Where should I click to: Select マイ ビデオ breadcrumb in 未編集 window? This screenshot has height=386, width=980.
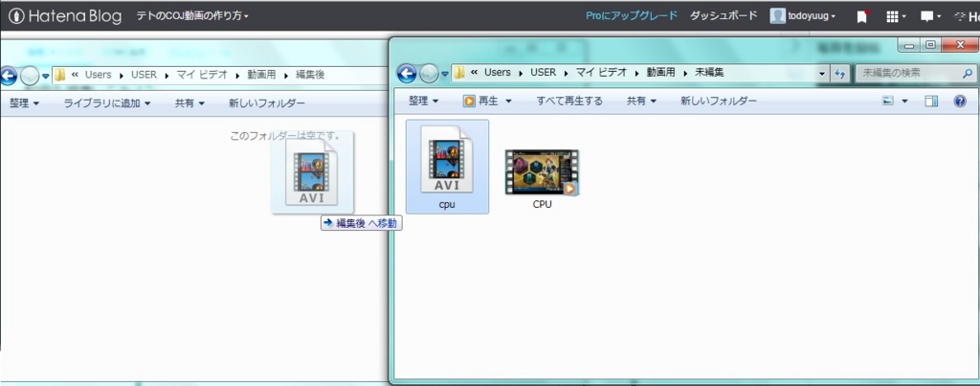click(x=601, y=73)
